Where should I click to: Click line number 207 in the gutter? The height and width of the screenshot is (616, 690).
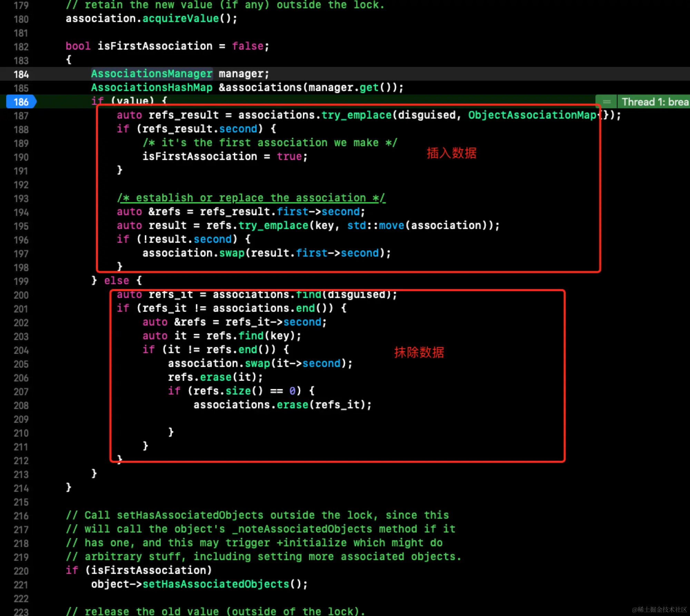click(x=21, y=391)
